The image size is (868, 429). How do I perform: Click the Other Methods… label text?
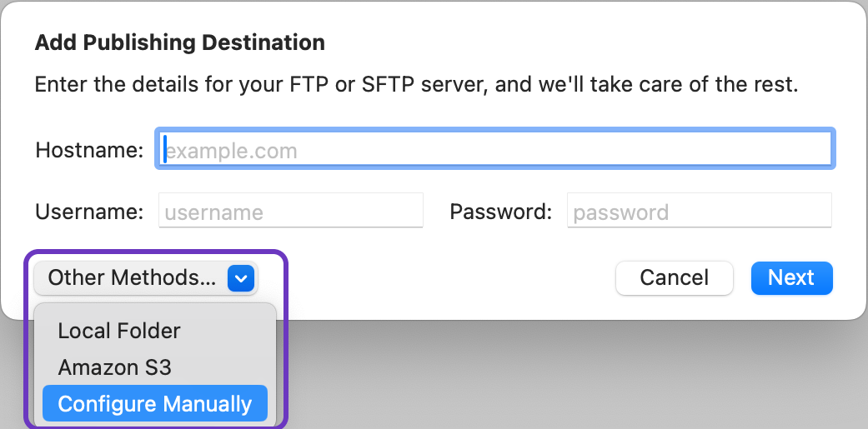pyautogui.click(x=132, y=278)
